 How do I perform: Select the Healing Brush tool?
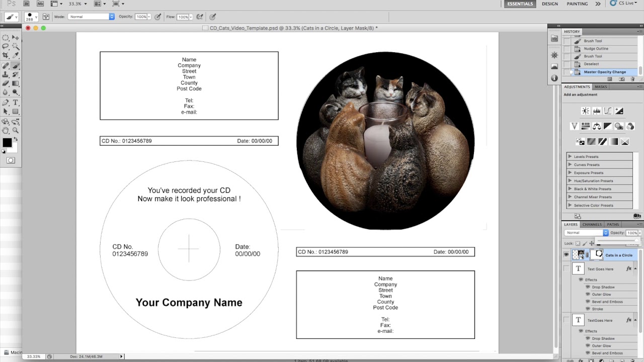6,65
